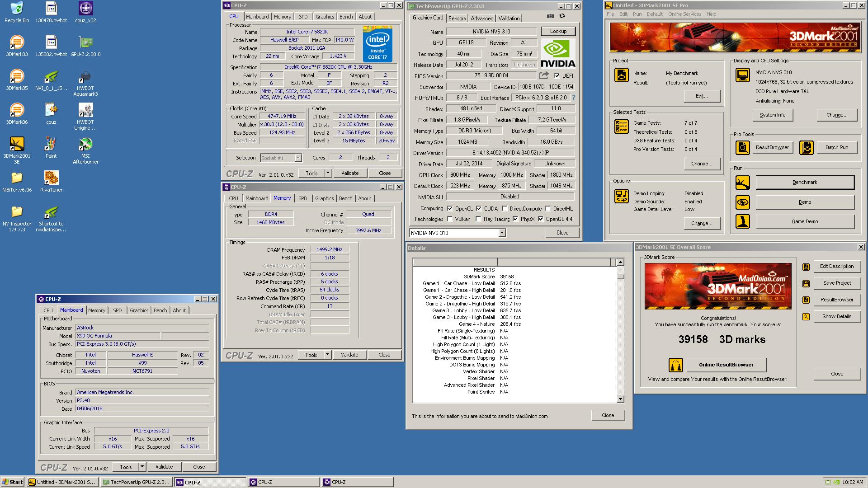Viewport: 868px width, 488px height.
Task: Click GPU-Z refresh icon
Action: tap(562, 16)
